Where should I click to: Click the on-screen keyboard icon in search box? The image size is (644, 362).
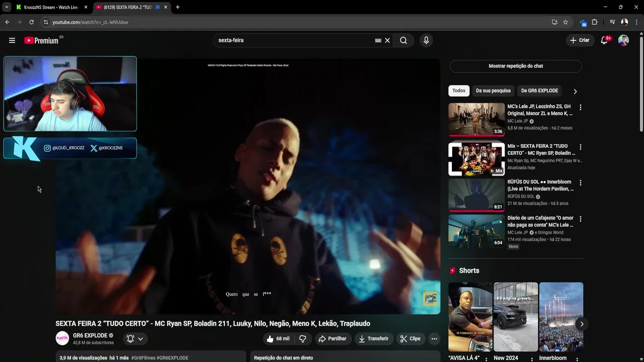(x=378, y=40)
